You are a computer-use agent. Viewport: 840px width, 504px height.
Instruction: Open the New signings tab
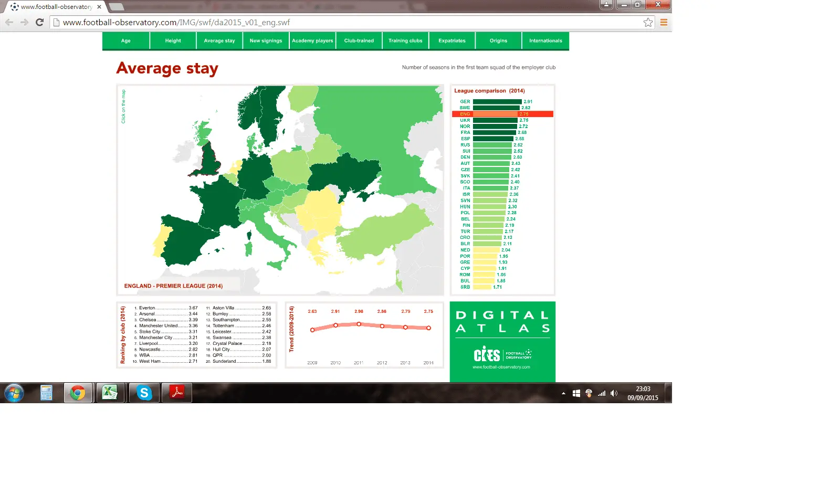266,40
